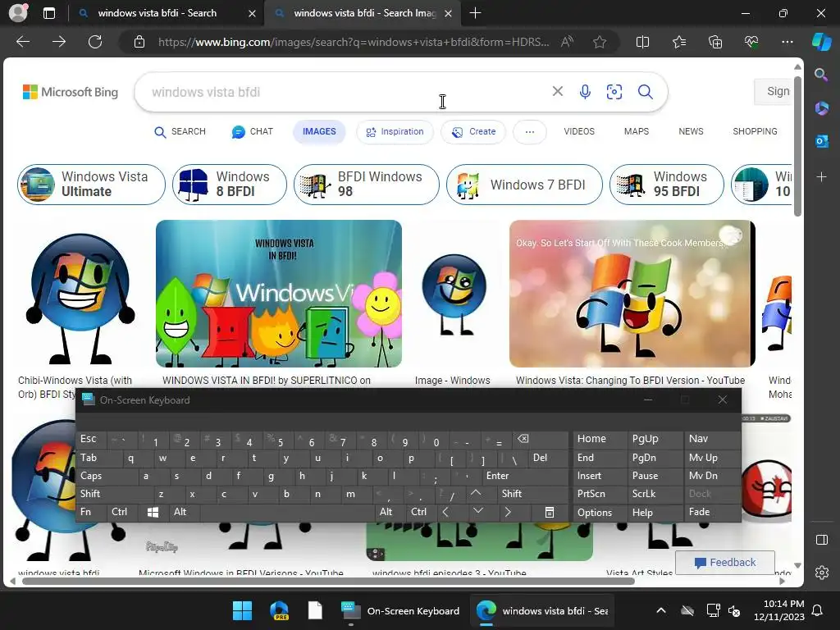Image resolution: width=840 pixels, height=630 pixels.
Task: Click the Microsoft Bing logo
Action: click(71, 92)
